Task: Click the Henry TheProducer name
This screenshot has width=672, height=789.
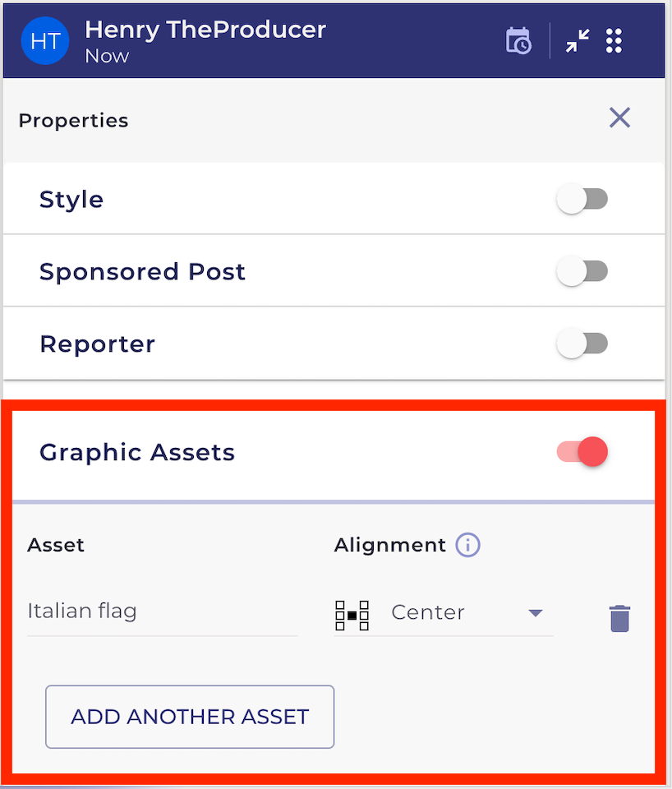Action: (x=205, y=30)
